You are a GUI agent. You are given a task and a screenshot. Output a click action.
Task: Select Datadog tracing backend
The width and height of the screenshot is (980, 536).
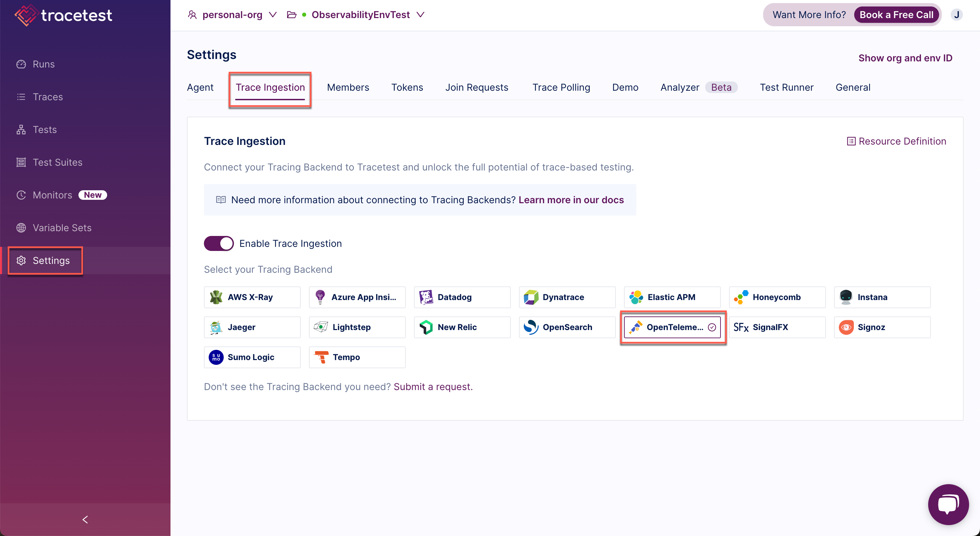pyautogui.click(x=462, y=297)
